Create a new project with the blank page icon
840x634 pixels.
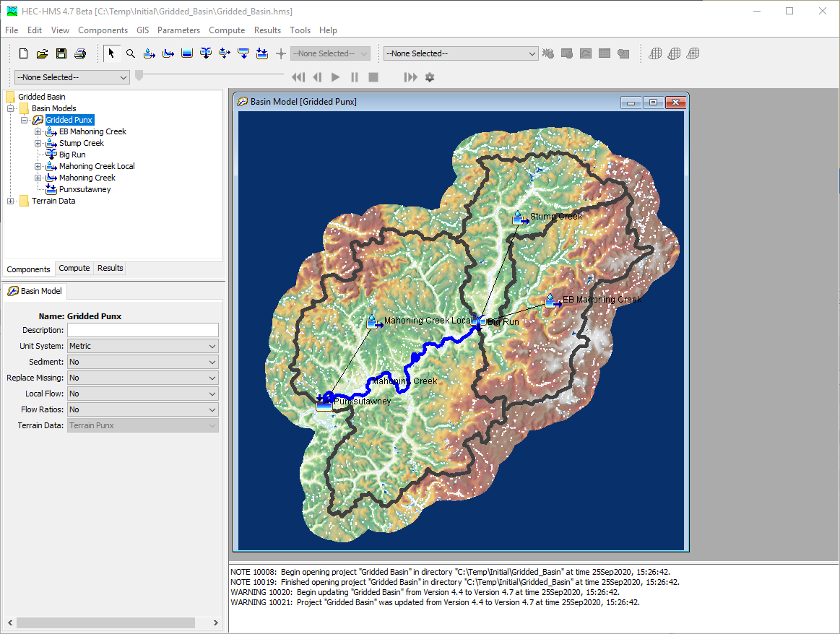(x=23, y=53)
